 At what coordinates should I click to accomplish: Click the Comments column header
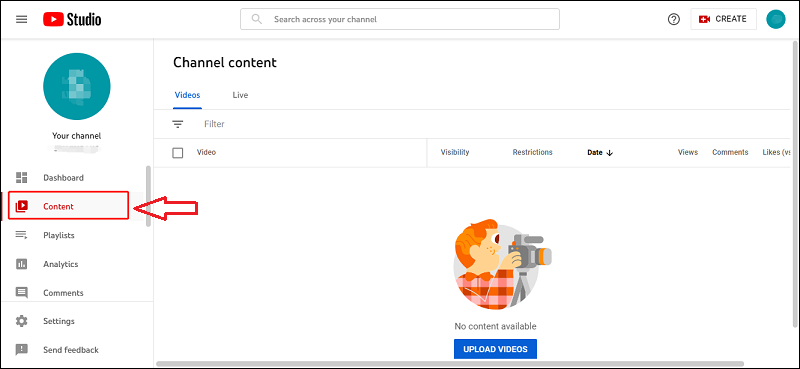730,152
